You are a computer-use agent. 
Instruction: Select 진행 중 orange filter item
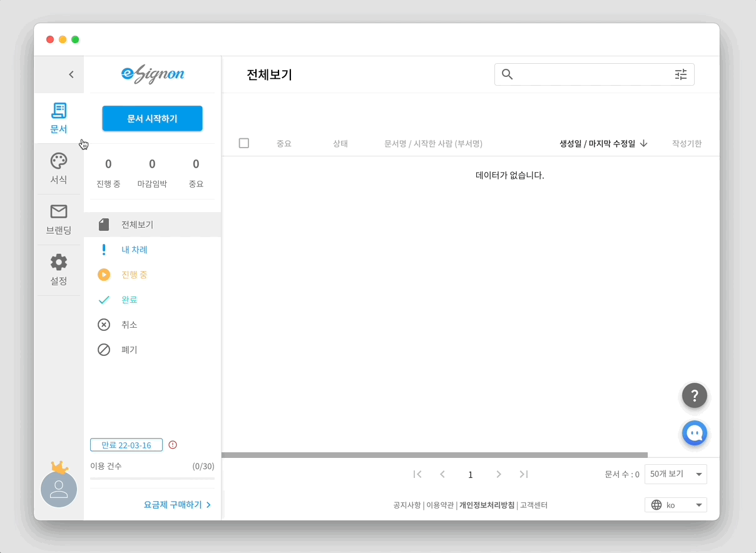point(152,275)
